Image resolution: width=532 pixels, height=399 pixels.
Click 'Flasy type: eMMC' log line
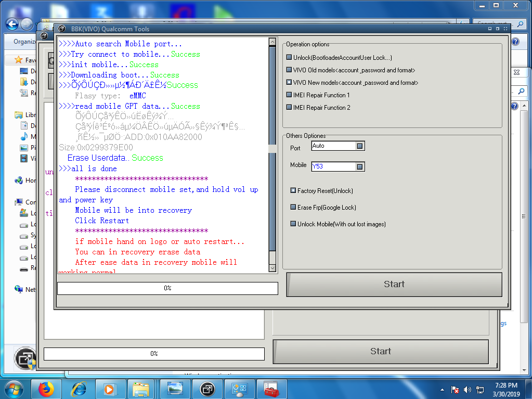pyautogui.click(x=111, y=96)
